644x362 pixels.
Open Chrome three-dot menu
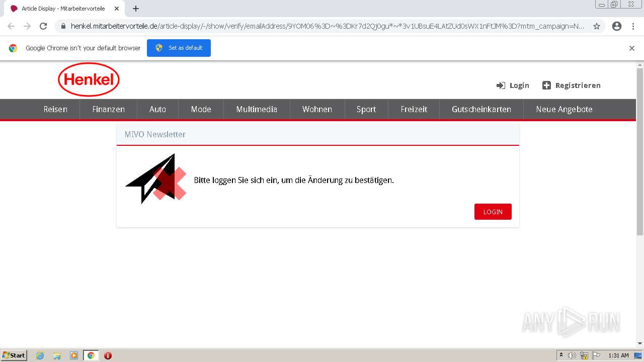633,26
